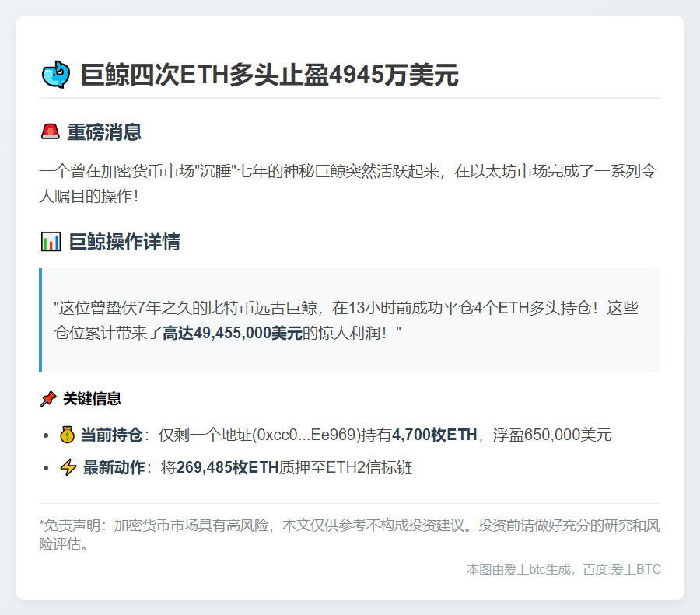Screen dimensions: 700x615
Task: Click the 关键信息 subheading
Action: click(x=92, y=399)
